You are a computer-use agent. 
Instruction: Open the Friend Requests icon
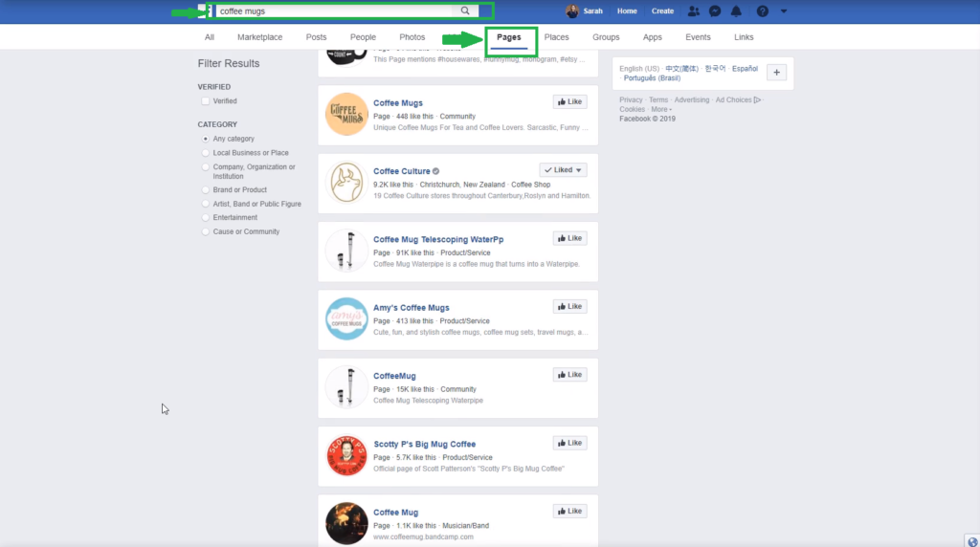693,11
